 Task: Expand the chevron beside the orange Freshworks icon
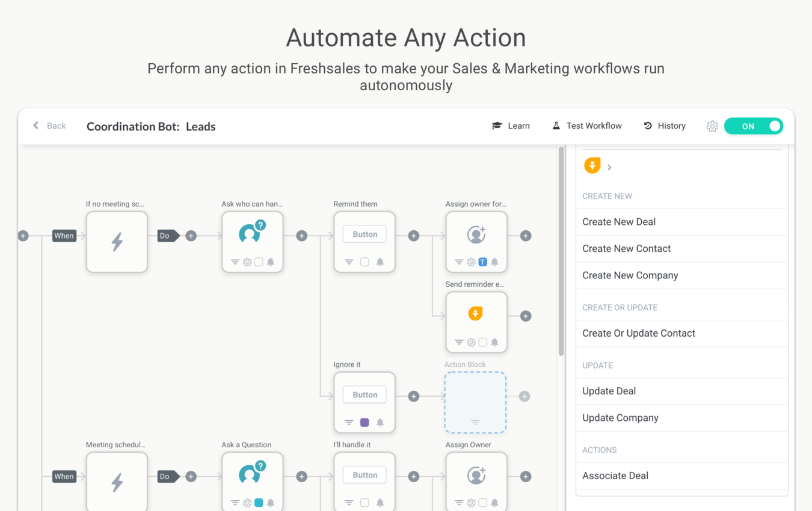point(609,166)
